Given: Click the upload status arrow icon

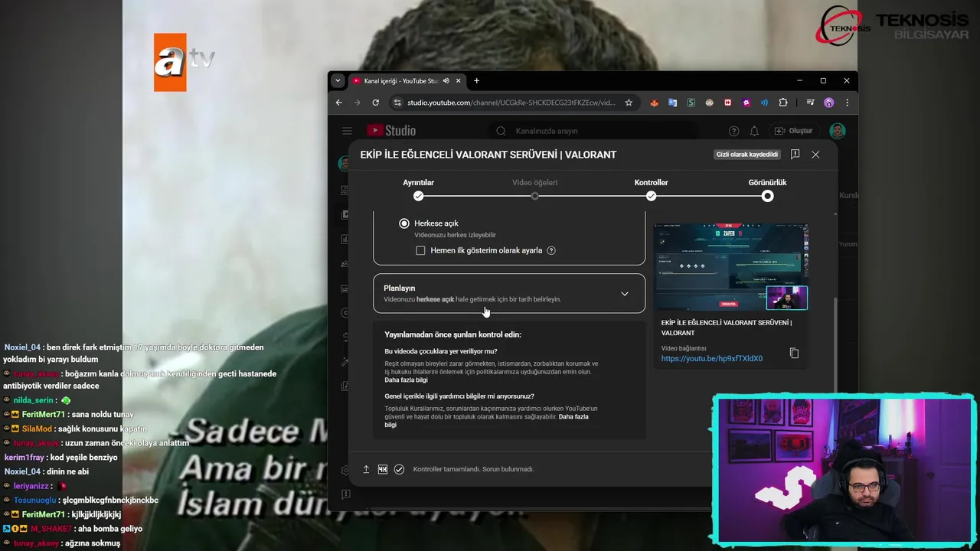Looking at the screenshot, I should (x=366, y=469).
